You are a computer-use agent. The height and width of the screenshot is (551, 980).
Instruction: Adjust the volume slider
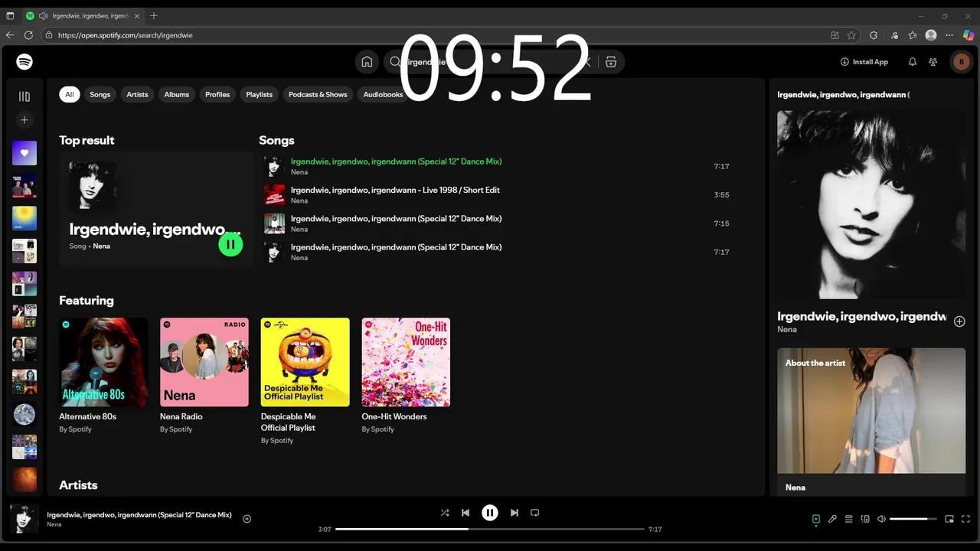click(x=913, y=519)
